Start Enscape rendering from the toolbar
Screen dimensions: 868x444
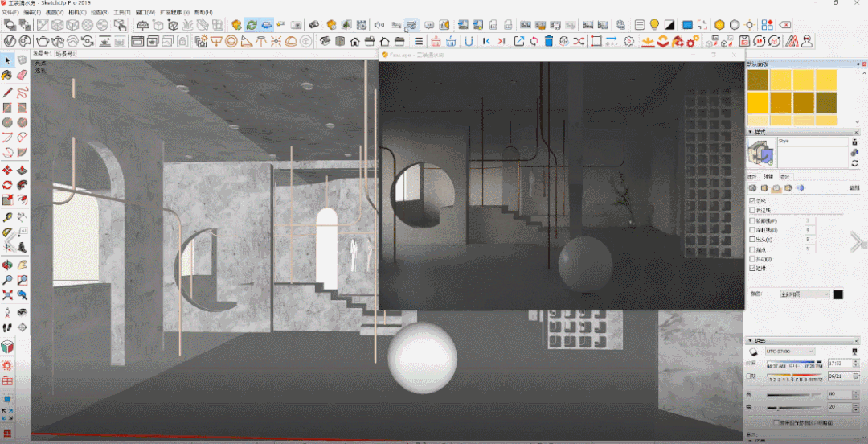coord(236,25)
